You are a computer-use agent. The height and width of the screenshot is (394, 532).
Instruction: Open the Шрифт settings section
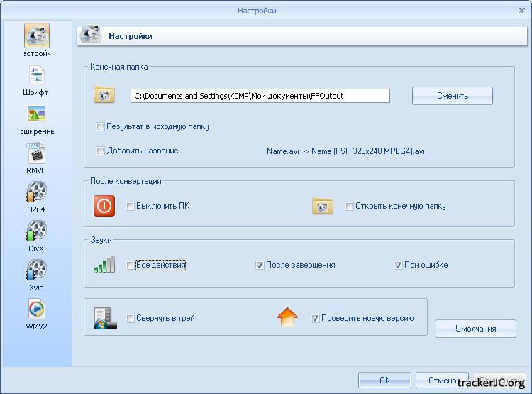coord(36,75)
